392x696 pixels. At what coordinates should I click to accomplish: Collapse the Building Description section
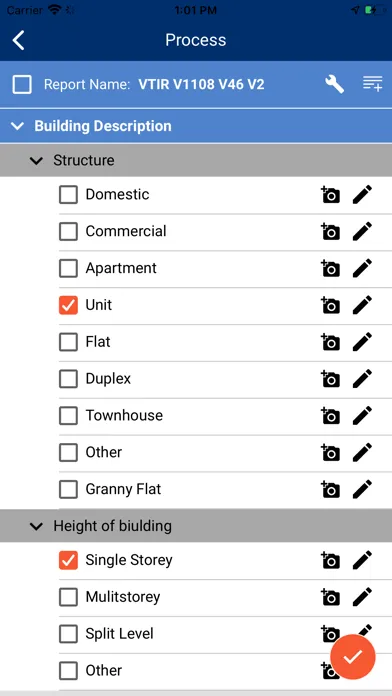pos(17,126)
